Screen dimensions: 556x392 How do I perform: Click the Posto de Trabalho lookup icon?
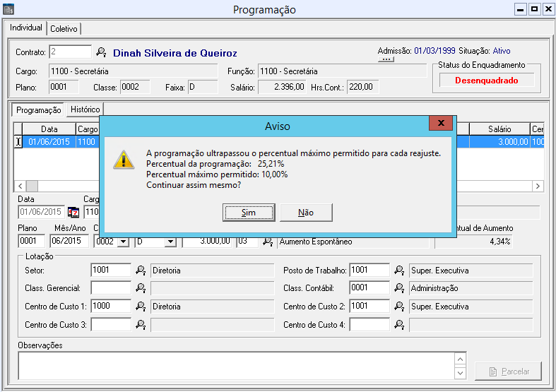pos(399,271)
